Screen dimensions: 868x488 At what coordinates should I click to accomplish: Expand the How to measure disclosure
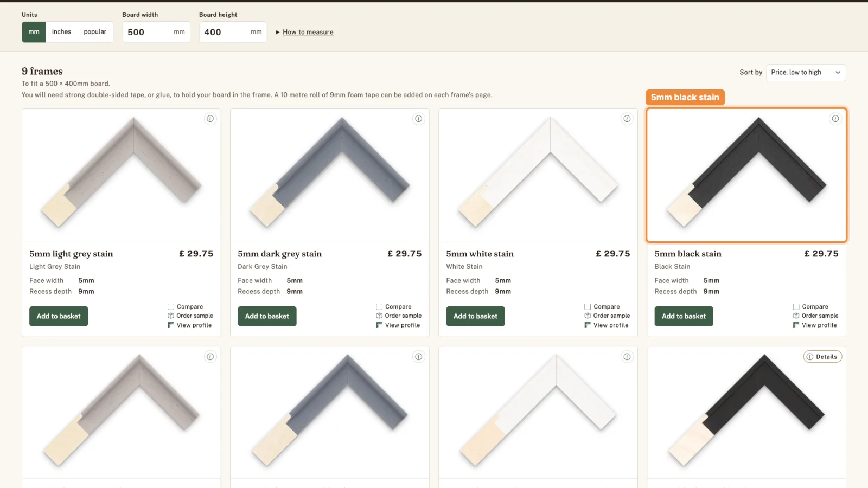pos(304,32)
